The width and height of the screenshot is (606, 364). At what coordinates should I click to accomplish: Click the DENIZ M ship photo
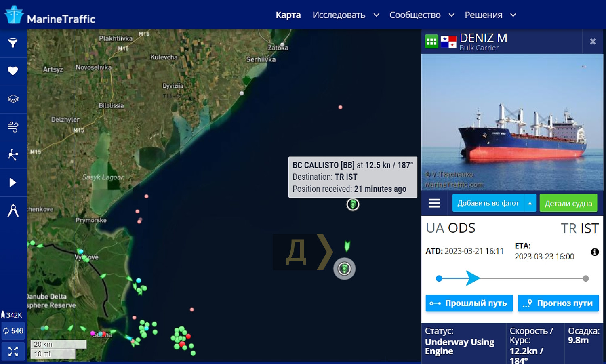coord(512,122)
